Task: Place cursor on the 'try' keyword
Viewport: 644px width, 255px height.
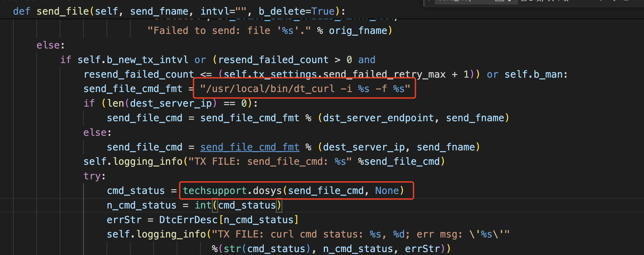Action: pos(92,176)
